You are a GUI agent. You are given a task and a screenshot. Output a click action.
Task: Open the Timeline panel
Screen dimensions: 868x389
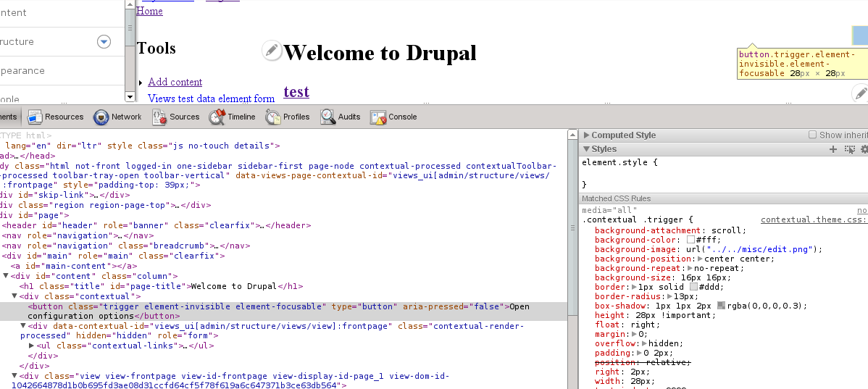233,117
